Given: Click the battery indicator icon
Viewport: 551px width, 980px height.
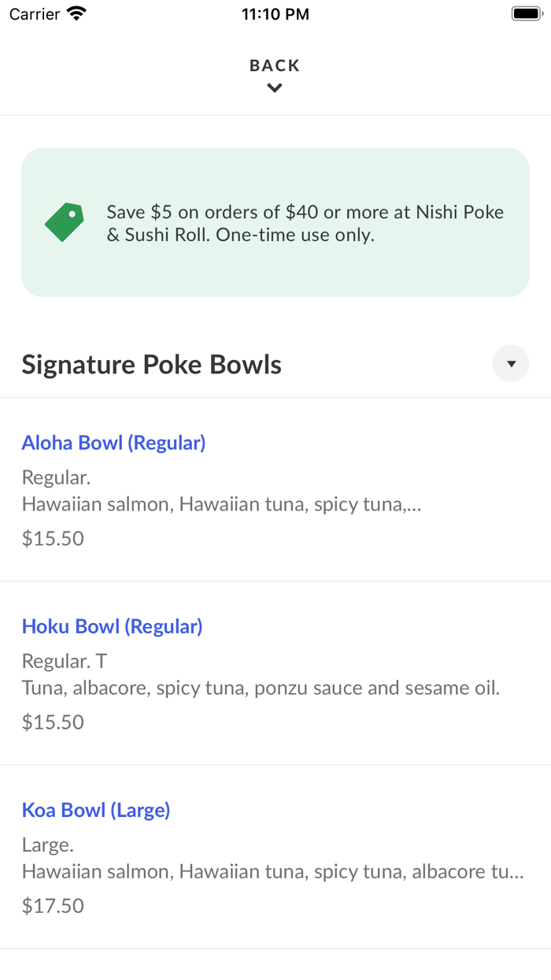Looking at the screenshot, I should pyautogui.click(x=526, y=13).
